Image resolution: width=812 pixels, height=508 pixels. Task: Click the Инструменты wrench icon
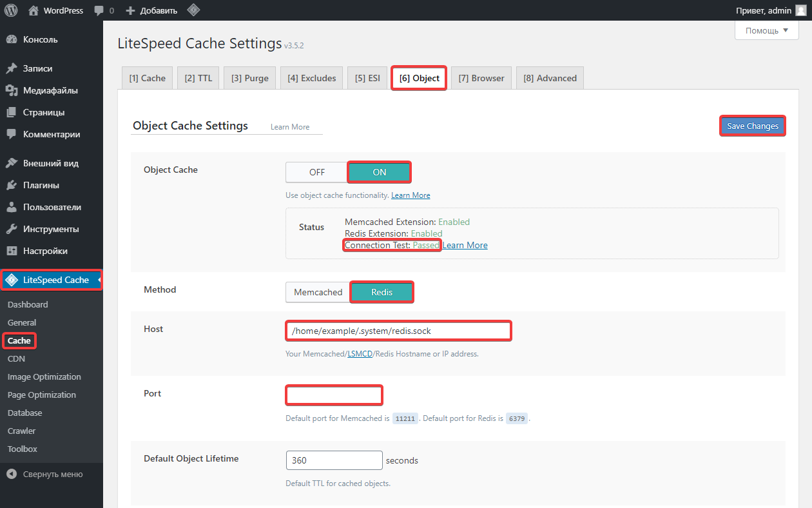click(x=12, y=229)
